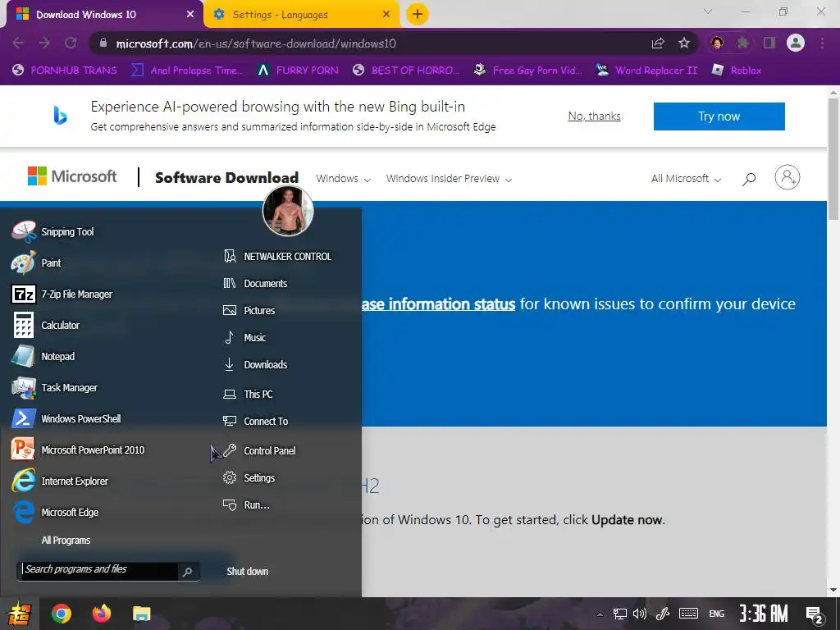The height and width of the screenshot is (630, 840).
Task: Open browser extensions puzzle icon
Action: coord(743,43)
